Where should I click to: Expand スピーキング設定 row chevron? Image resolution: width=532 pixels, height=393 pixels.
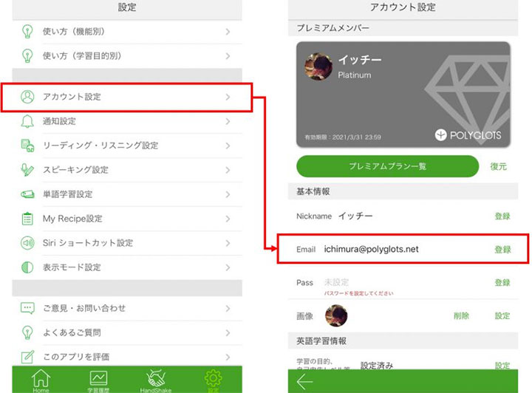point(228,170)
